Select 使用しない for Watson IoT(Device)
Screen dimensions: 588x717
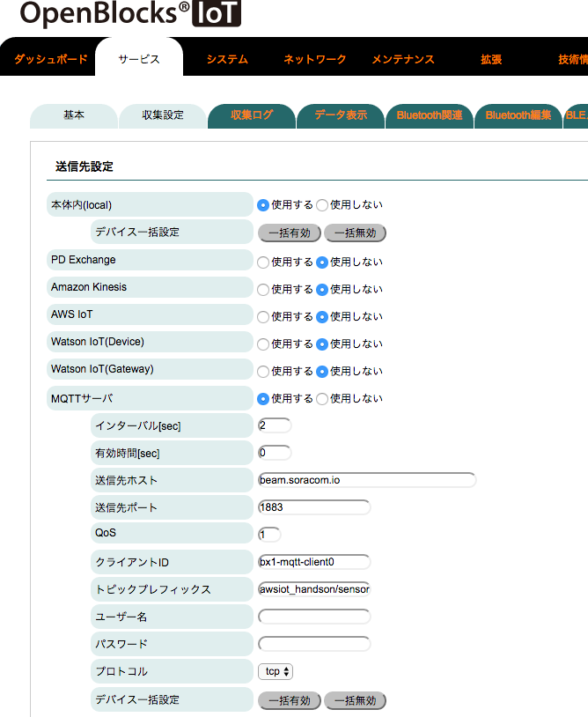322,344
